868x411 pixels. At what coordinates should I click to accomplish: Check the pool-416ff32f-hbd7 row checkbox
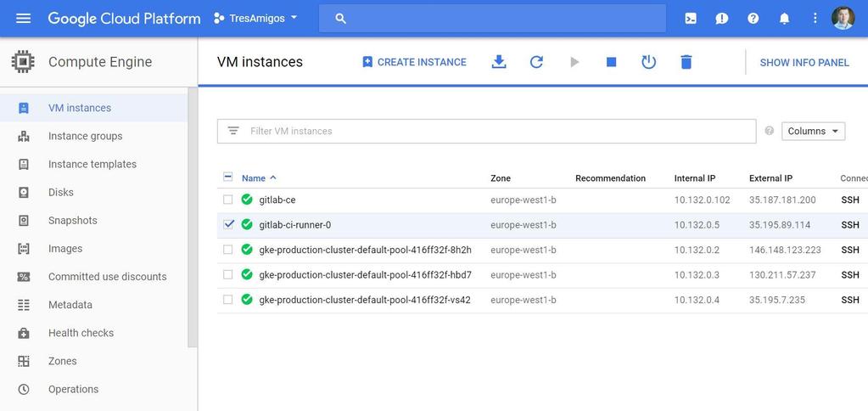[x=227, y=275]
